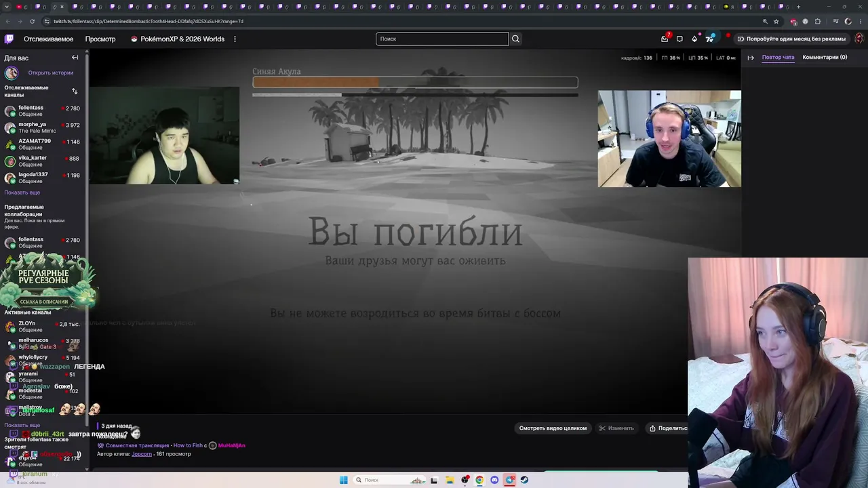The image size is (868, 488).
Task: Click the Edit clip button
Action: point(616,428)
